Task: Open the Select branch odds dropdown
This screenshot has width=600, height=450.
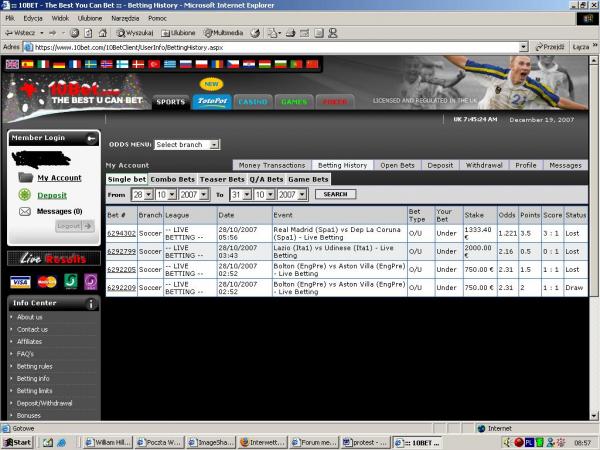Action: [x=186, y=145]
